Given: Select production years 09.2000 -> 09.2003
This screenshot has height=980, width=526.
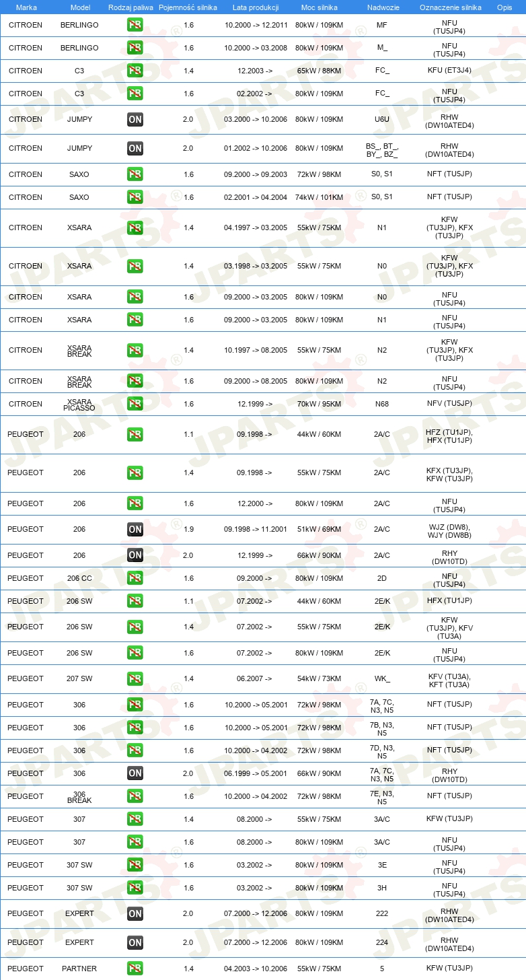Looking at the screenshot, I should coord(256,174).
